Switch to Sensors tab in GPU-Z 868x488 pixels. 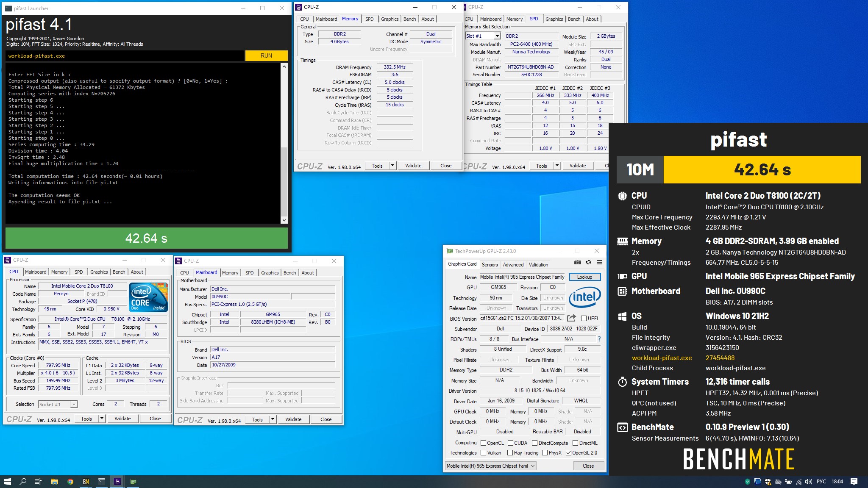[x=490, y=265]
